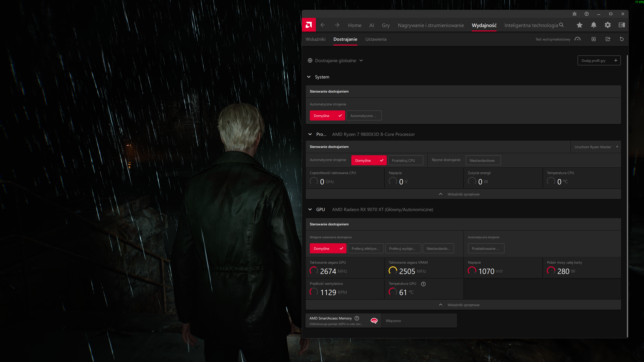Select Domyślne for processor automatic tuning

click(369, 160)
